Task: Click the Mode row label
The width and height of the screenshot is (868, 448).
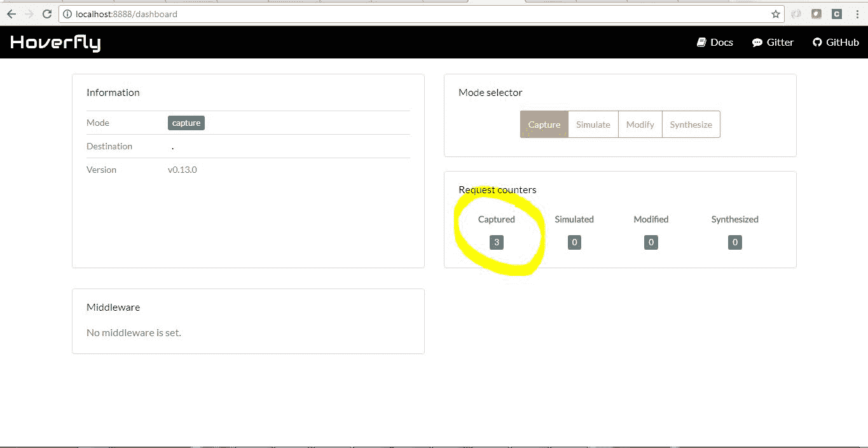Action: (x=98, y=123)
